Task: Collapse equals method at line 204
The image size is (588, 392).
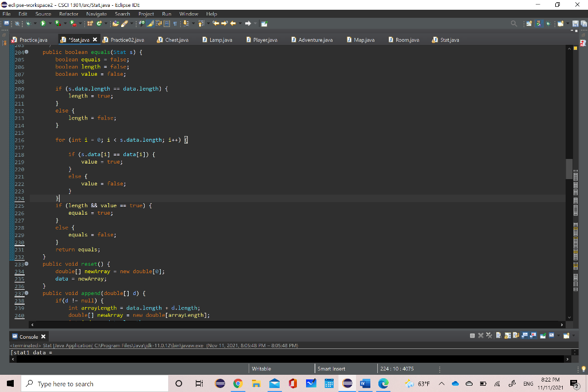Action: 26,52
